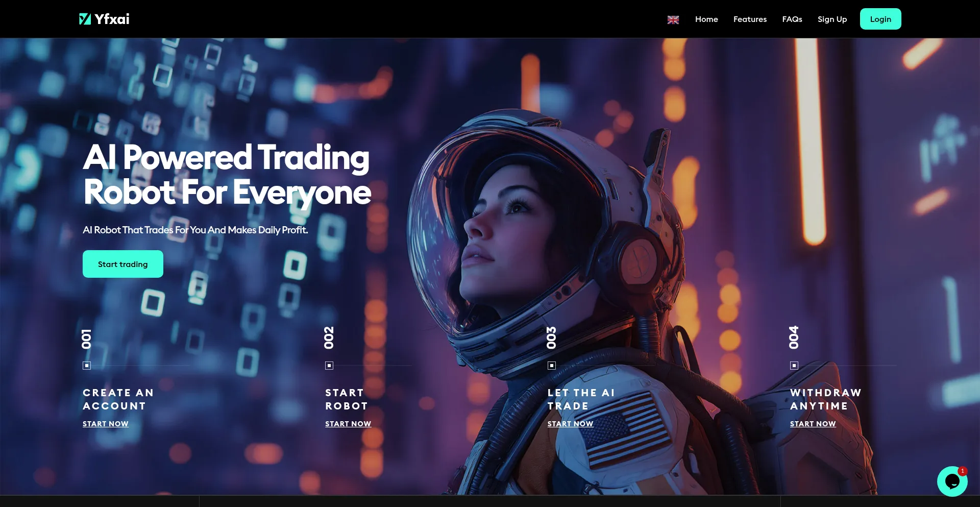Click START NOW under START ROBOT
Viewport: 980px width, 507px height.
pos(348,423)
